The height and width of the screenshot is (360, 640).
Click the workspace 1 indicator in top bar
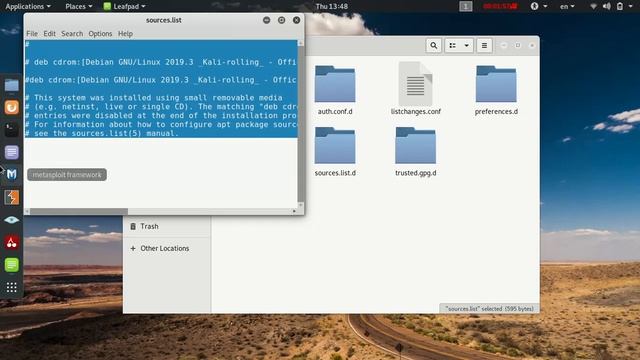[x=466, y=6]
